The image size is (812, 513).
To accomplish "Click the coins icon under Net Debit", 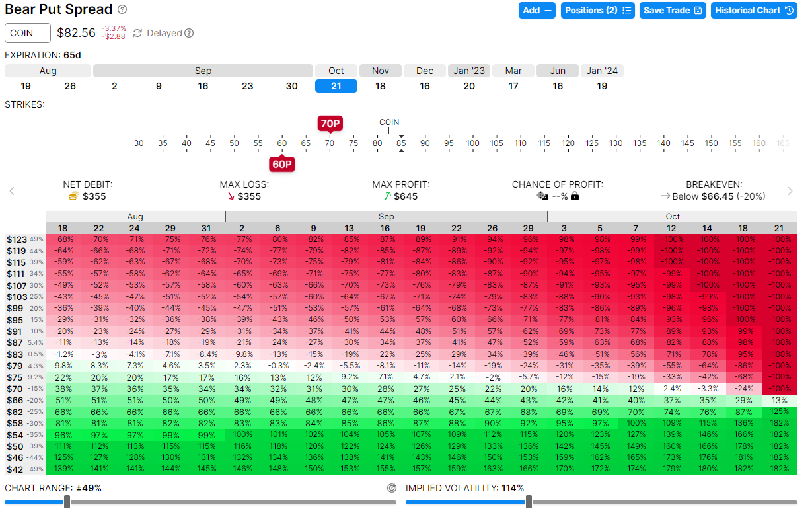I will pos(74,196).
